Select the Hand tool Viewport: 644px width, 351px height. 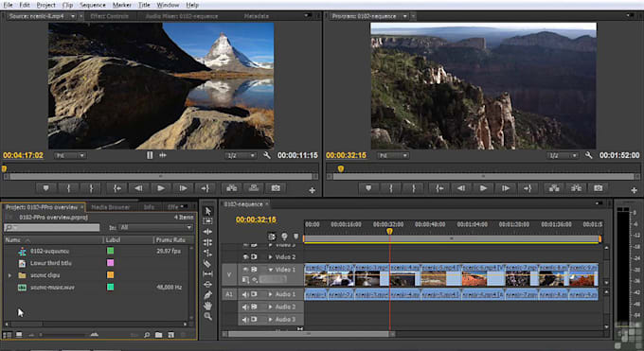point(207,306)
